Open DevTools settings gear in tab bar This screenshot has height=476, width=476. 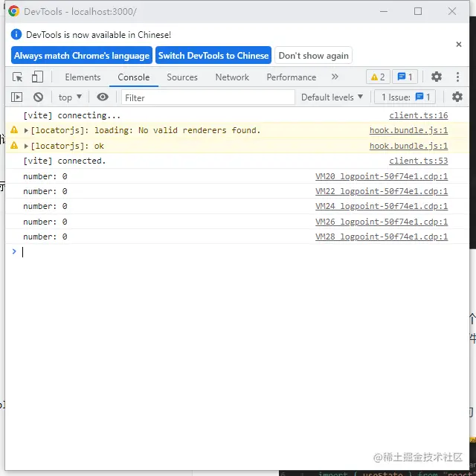(x=437, y=77)
